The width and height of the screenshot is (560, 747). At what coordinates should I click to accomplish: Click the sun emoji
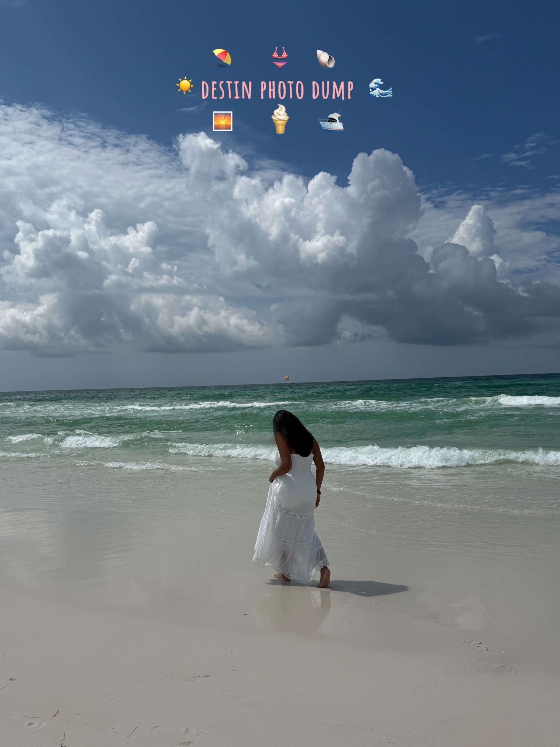(x=185, y=85)
